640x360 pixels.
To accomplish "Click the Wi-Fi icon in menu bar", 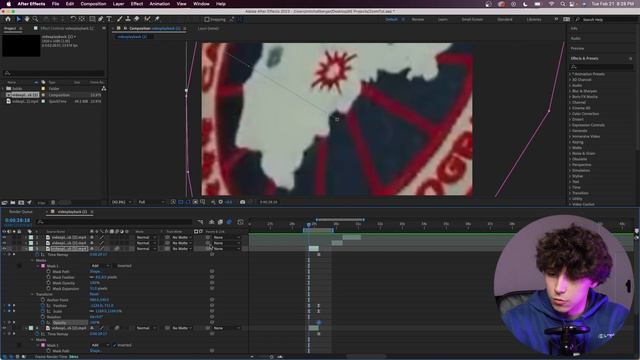I will click(x=552, y=4).
